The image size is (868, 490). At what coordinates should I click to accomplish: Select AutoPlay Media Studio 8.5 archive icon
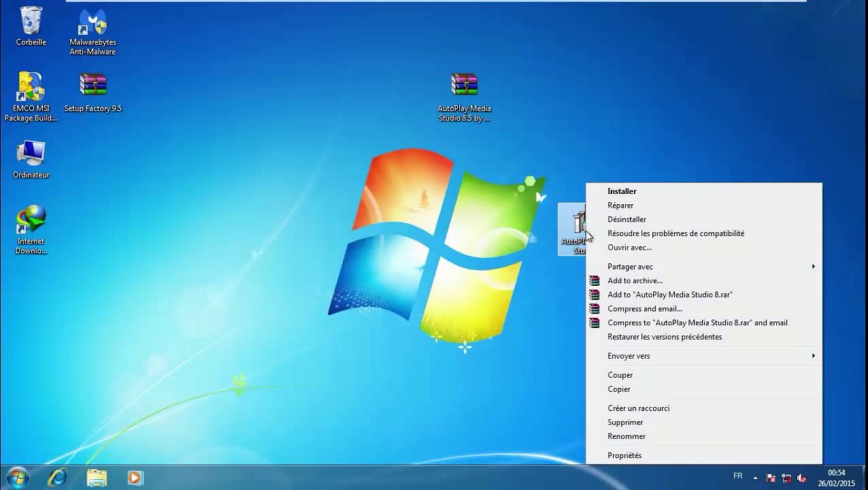pyautogui.click(x=464, y=97)
